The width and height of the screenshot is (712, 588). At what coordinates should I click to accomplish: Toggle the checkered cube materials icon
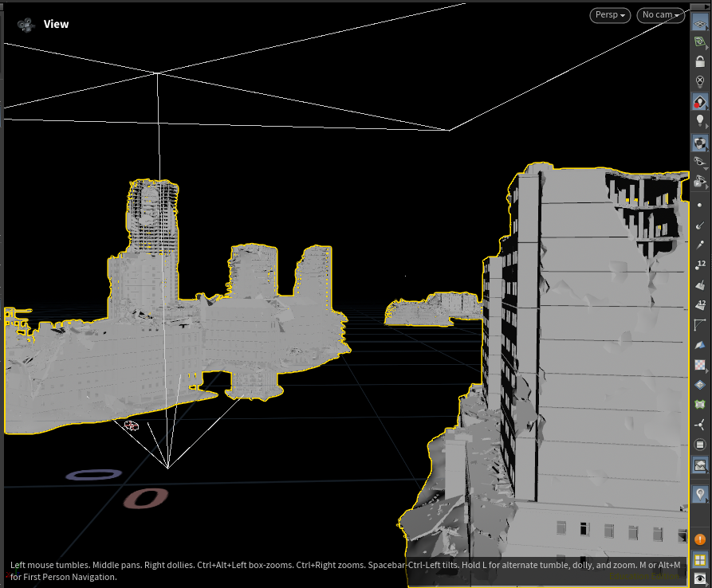(x=700, y=143)
